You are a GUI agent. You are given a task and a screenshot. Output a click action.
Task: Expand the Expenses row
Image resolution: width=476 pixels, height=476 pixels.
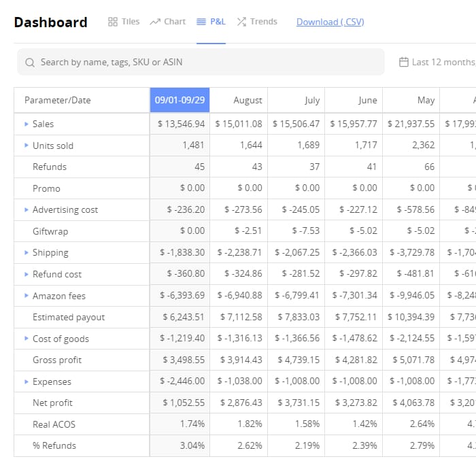coord(27,382)
